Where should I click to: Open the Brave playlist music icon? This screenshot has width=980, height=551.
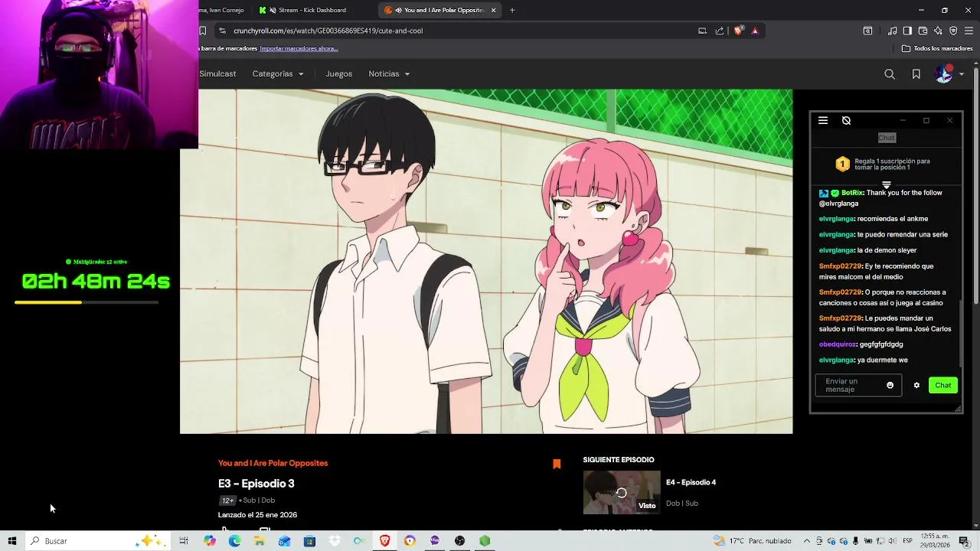[893, 31]
